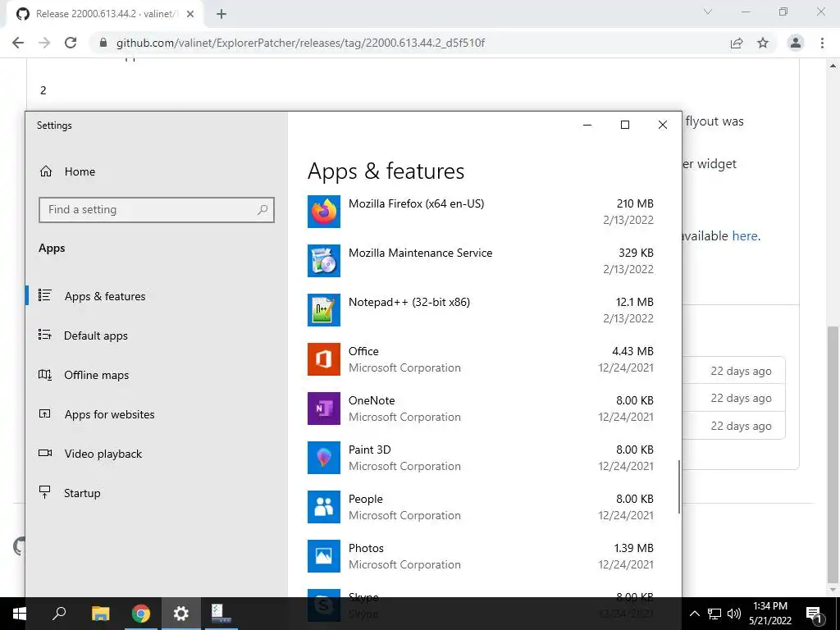Click the Startup sidebar icon
This screenshot has width=840, height=630.
pyautogui.click(x=45, y=492)
